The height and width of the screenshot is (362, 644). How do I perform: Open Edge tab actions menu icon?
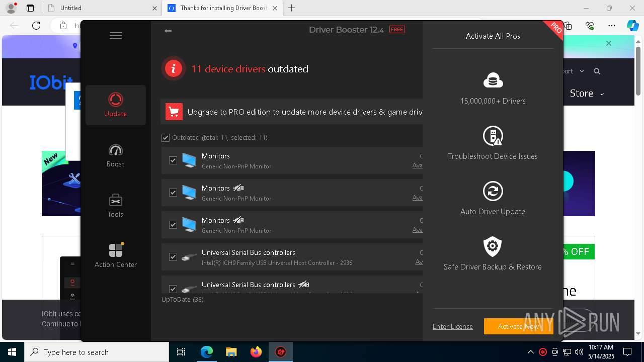click(x=30, y=8)
